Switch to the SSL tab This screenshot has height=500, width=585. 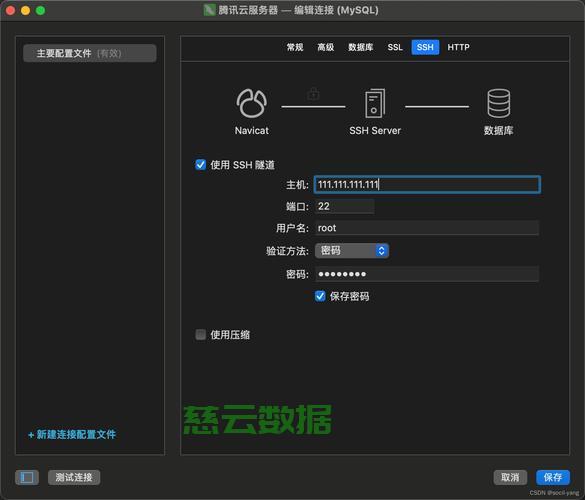(x=395, y=47)
